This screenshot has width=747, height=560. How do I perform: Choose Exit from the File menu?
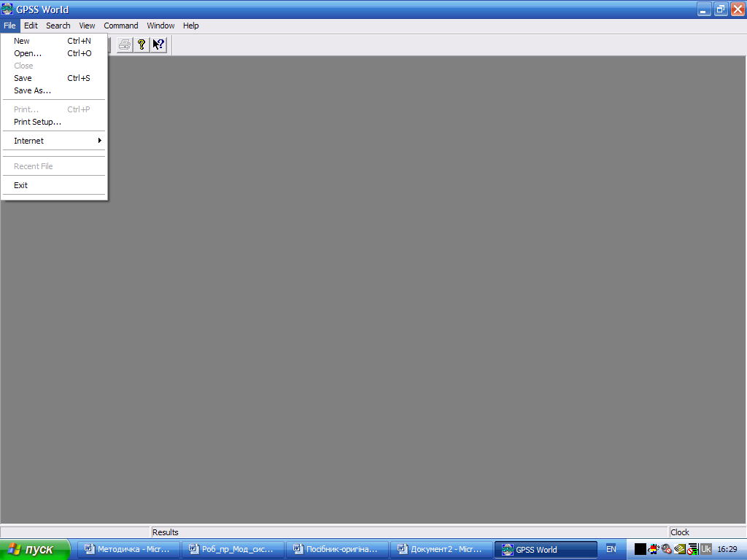54,185
